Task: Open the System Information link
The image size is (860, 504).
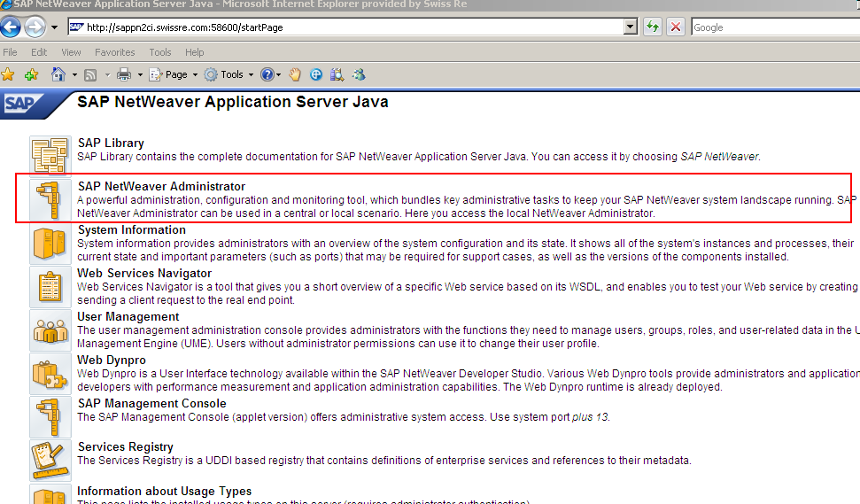Action: pos(132,229)
